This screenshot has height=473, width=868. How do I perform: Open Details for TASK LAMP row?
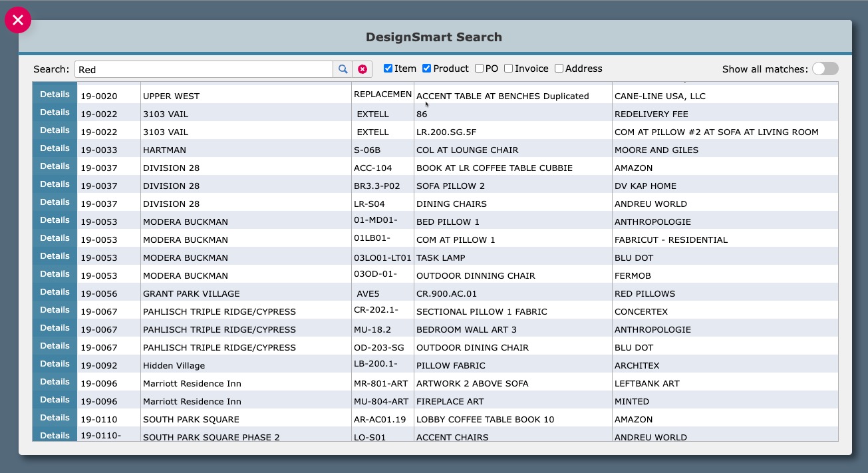point(55,256)
